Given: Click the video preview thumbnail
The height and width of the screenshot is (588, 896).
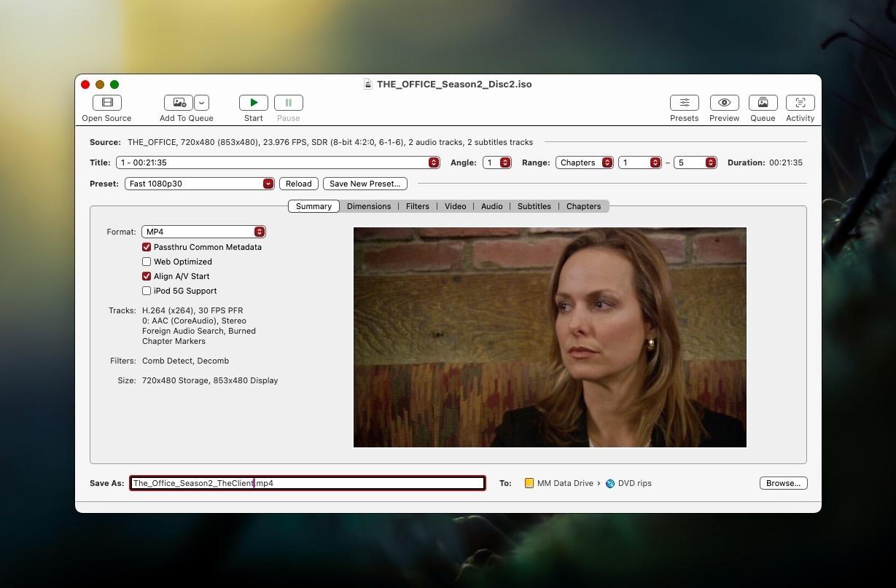Looking at the screenshot, I should click(550, 337).
